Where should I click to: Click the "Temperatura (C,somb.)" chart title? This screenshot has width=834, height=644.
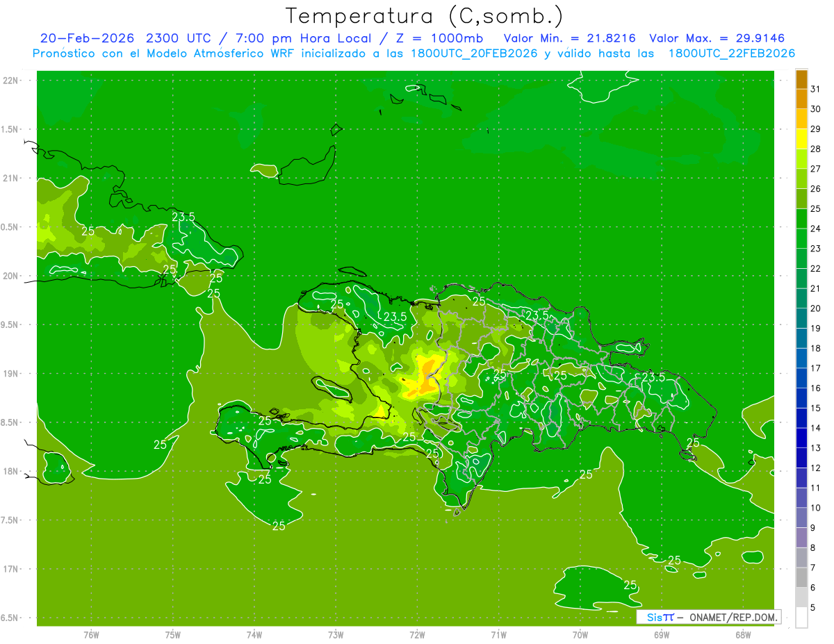point(425,16)
